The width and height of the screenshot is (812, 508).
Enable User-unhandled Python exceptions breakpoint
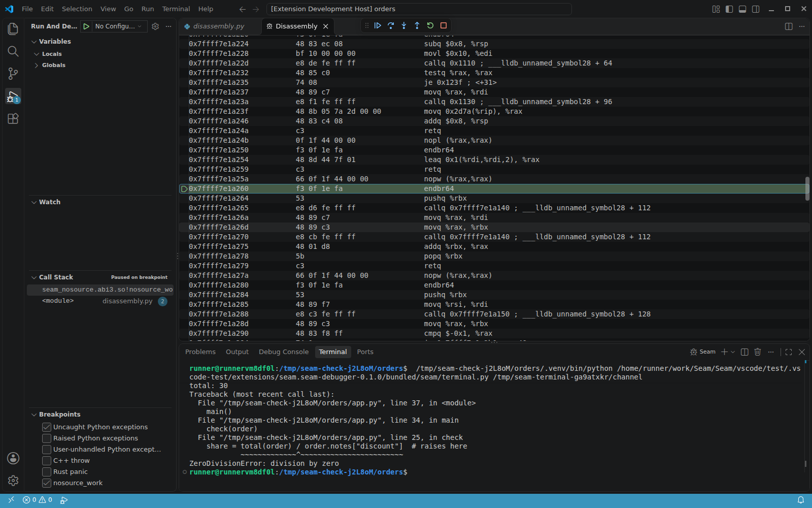point(47,450)
